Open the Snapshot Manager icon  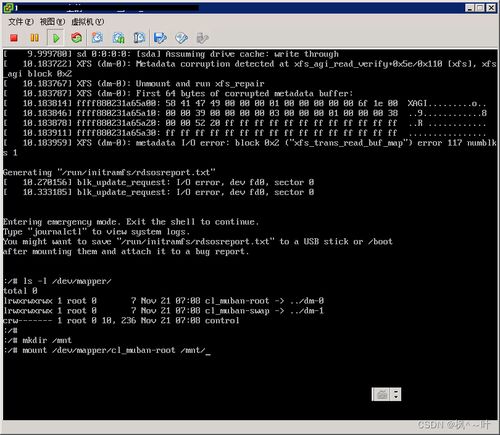[139, 38]
